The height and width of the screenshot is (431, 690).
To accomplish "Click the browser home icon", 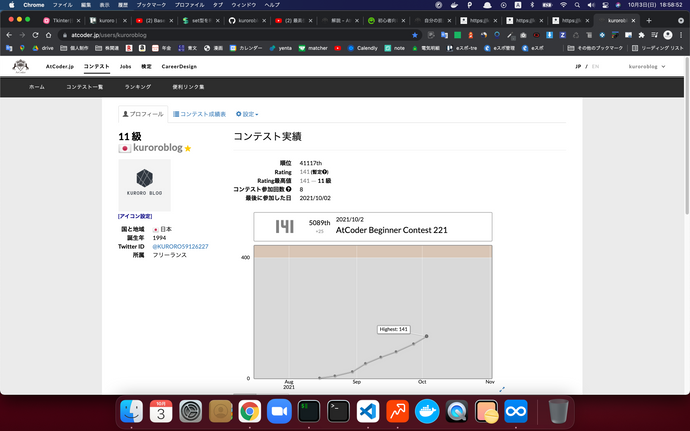I will (48, 35).
